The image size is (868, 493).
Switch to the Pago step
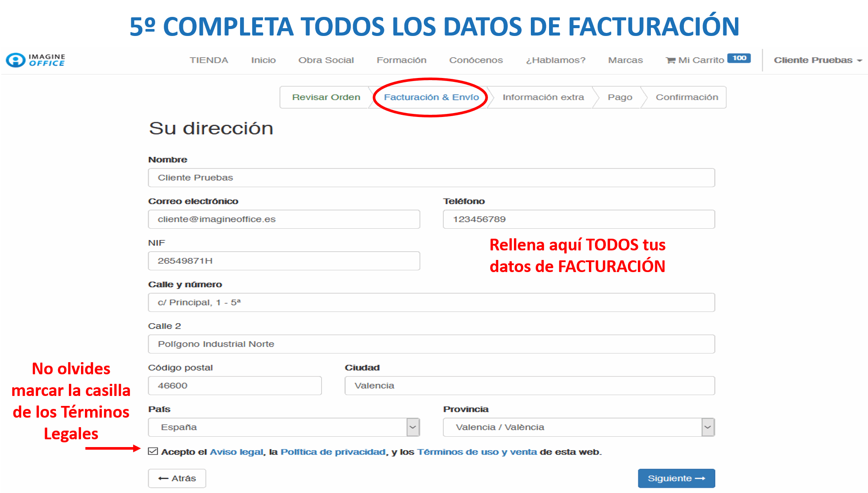pyautogui.click(x=620, y=97)
